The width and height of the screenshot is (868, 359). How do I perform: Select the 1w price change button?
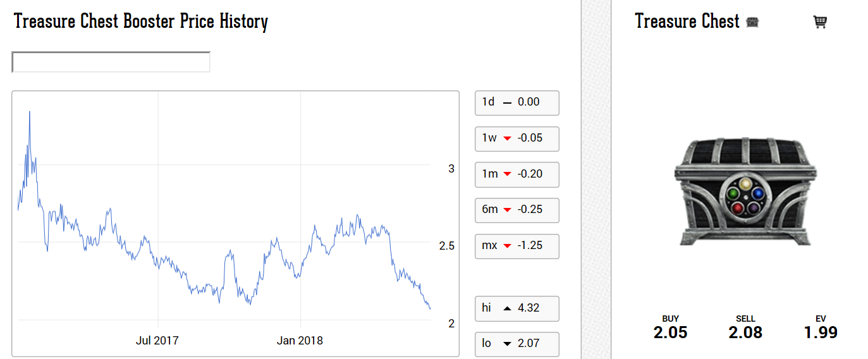pyautogui.click(x=517, y=138)
